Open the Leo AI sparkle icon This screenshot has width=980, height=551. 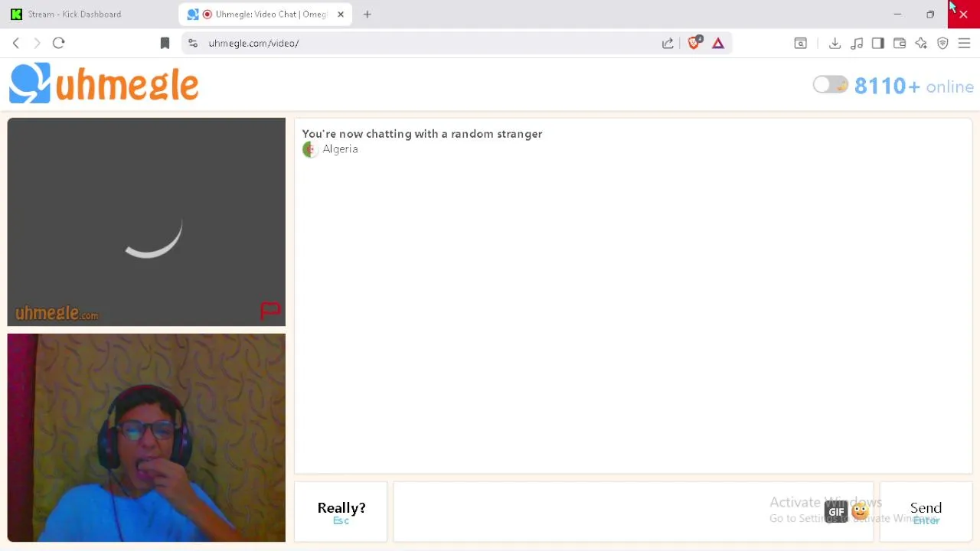pyautogui.click(x=921, y=44)
